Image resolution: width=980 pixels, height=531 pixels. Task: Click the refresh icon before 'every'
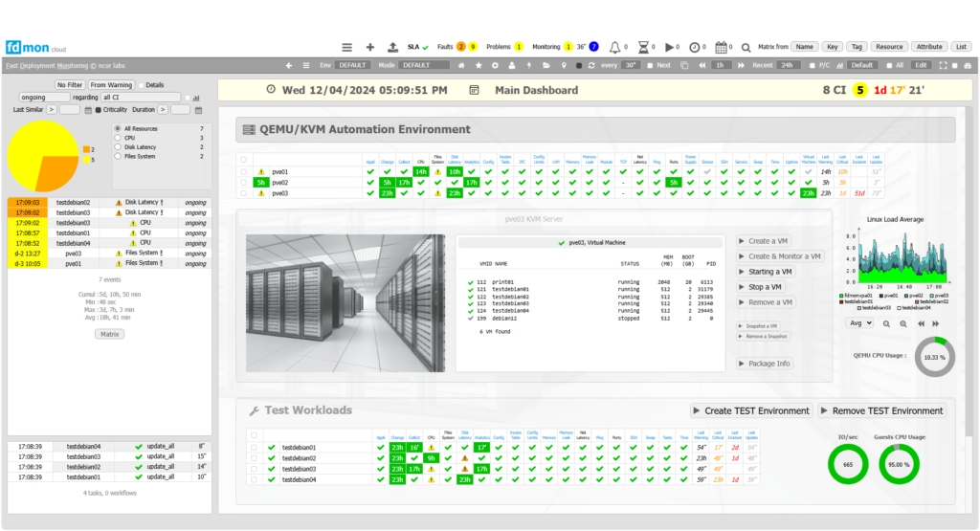[x=591, y=65]
